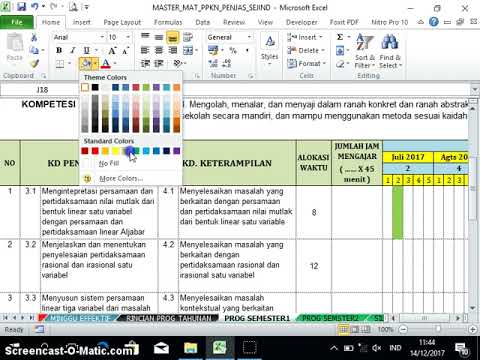Toggle Italic formatting
The width and height of the screenshot is (480, 360).
[x=72, y=50]
